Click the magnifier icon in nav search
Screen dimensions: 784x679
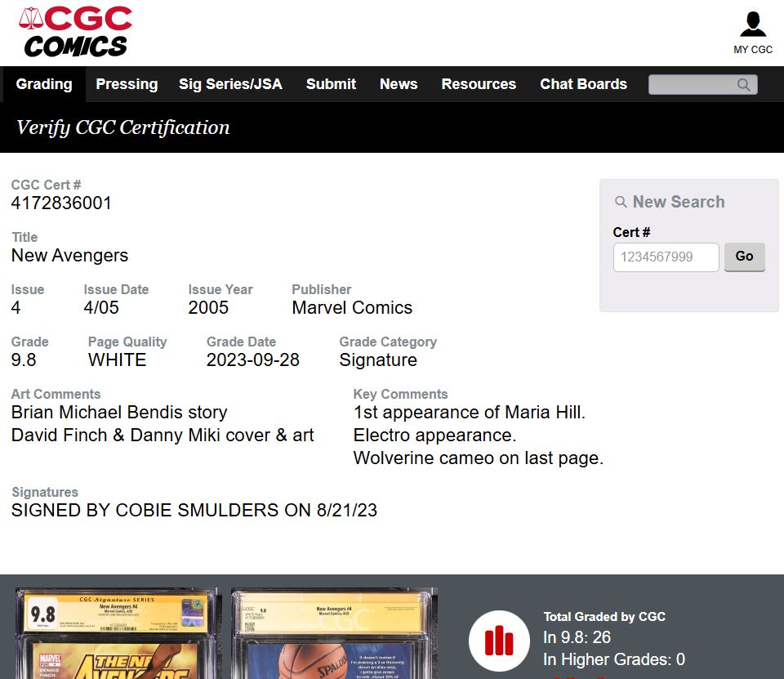tap(743, 84)
